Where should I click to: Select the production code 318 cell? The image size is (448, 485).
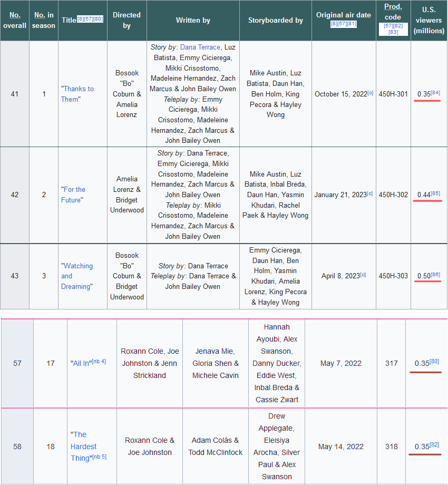click(x=391, y=447)
